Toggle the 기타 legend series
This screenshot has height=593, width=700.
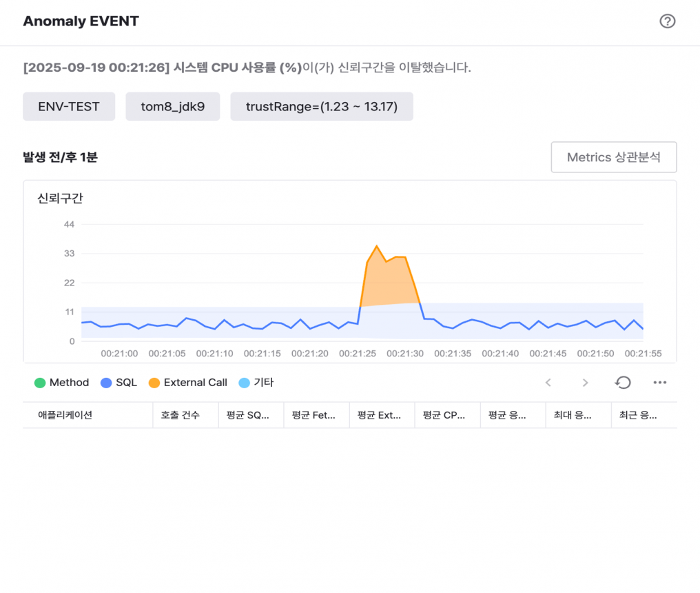(256, 383)
